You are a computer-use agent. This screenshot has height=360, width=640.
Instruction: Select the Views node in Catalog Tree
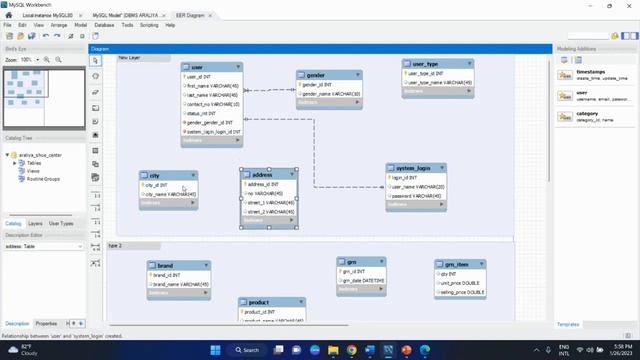click(x=33, y=171)
